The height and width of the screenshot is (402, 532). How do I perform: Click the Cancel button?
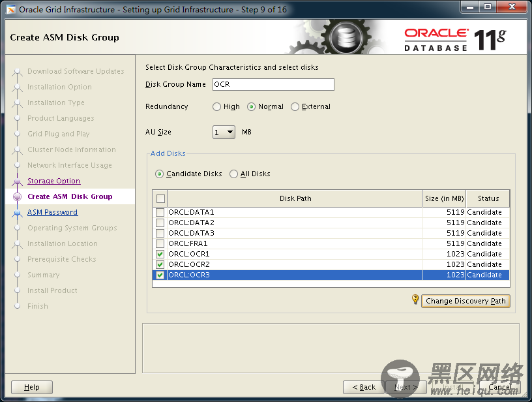[x=500, y=387]
